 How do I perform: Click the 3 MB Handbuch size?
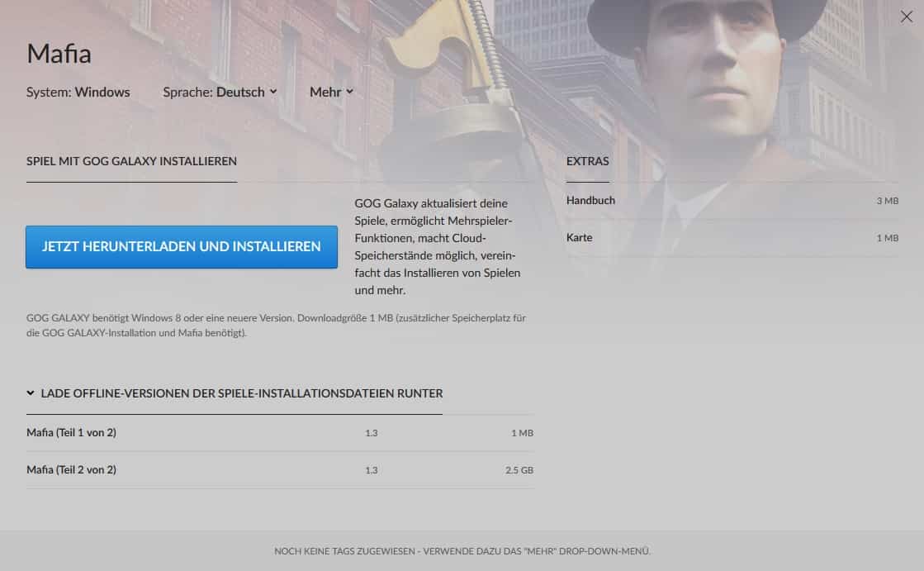coord(888,201)
